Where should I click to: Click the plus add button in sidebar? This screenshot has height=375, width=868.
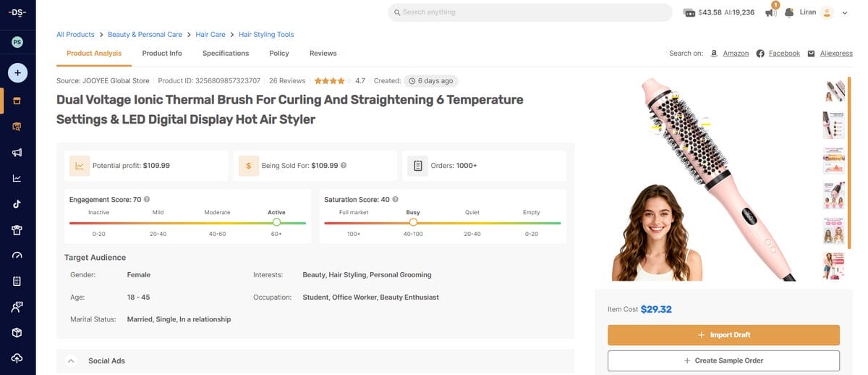click(x=17, y=72)
